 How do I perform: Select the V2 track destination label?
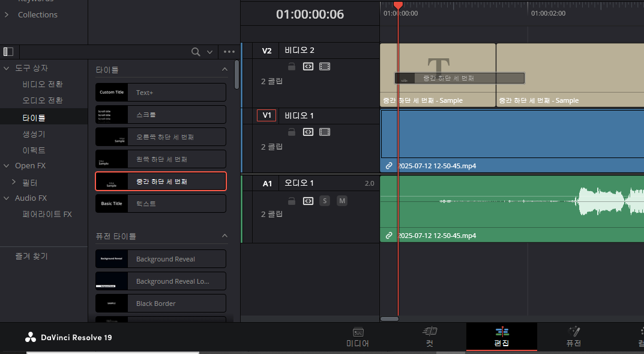click(266, 50)
